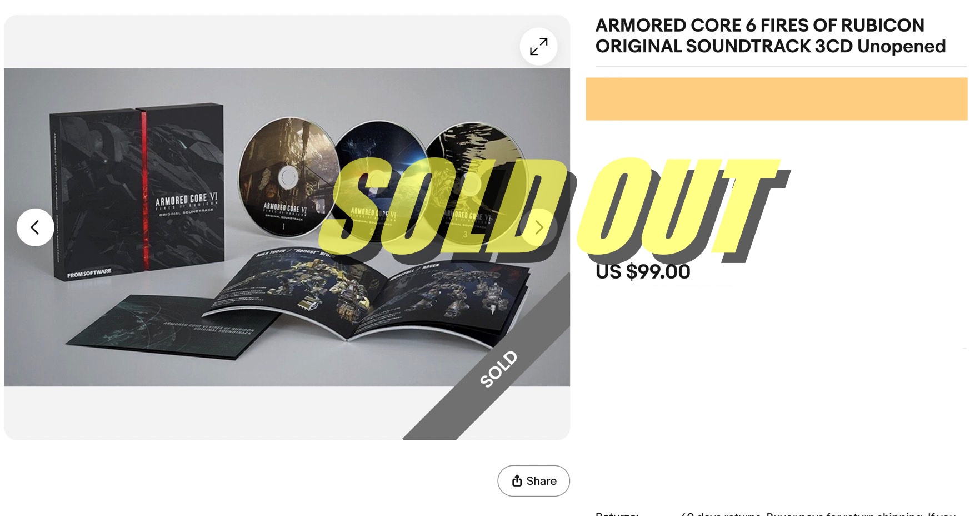Click the closed dark booklet sleeve
This screenshot has width=980, height=516.
(x=167, y=328)
